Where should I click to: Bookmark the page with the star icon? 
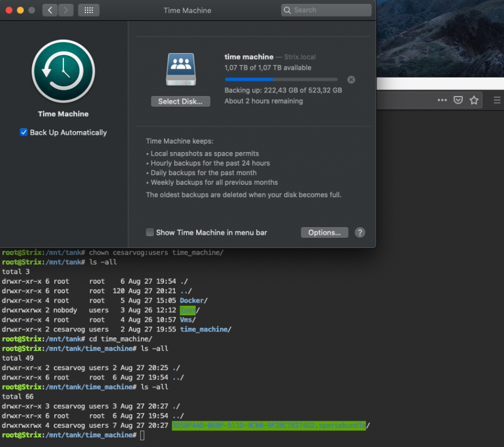474,100
